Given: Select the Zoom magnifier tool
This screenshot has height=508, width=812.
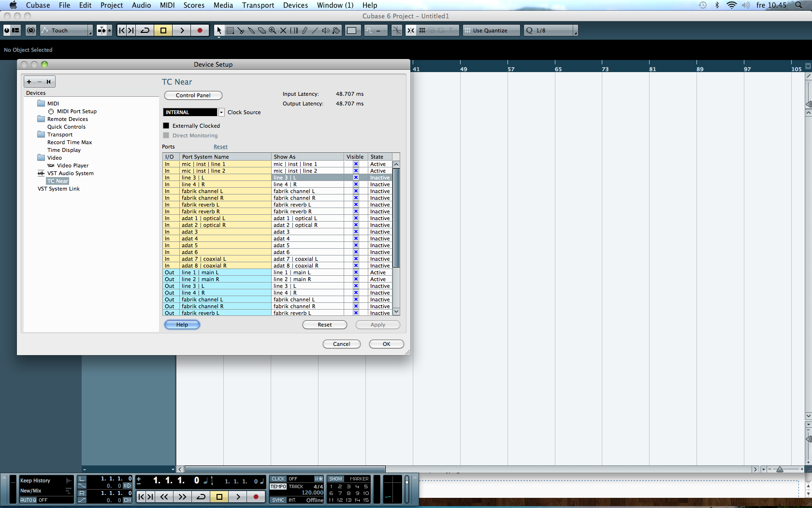Looking at the screenshot, I should pos(273,30).
